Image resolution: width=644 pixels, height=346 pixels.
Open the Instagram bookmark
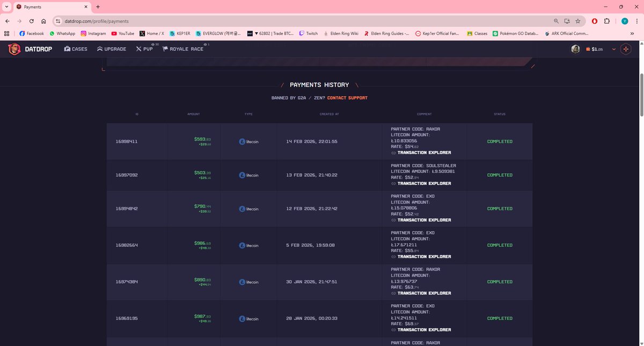pos(93,33)
